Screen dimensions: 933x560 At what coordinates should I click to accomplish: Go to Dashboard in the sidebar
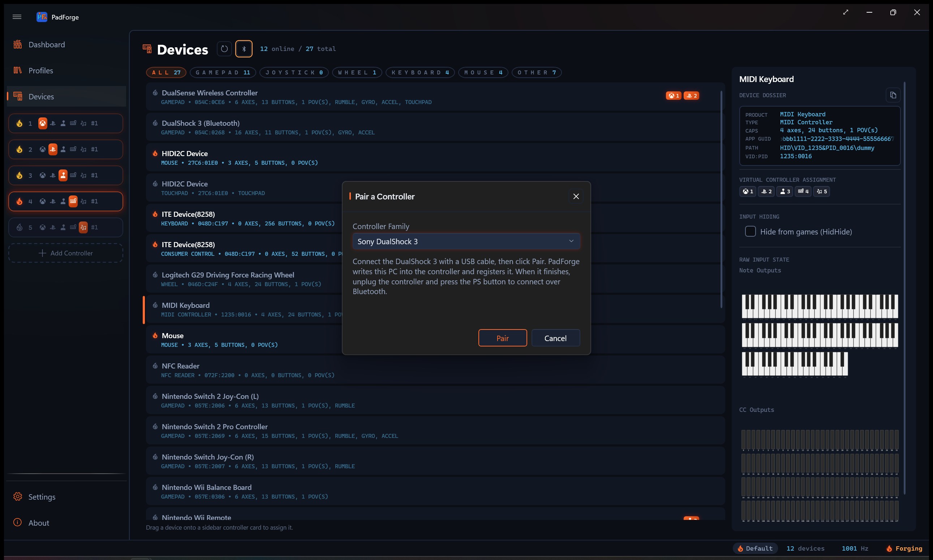pyautogui.click(x=66, y=44)
